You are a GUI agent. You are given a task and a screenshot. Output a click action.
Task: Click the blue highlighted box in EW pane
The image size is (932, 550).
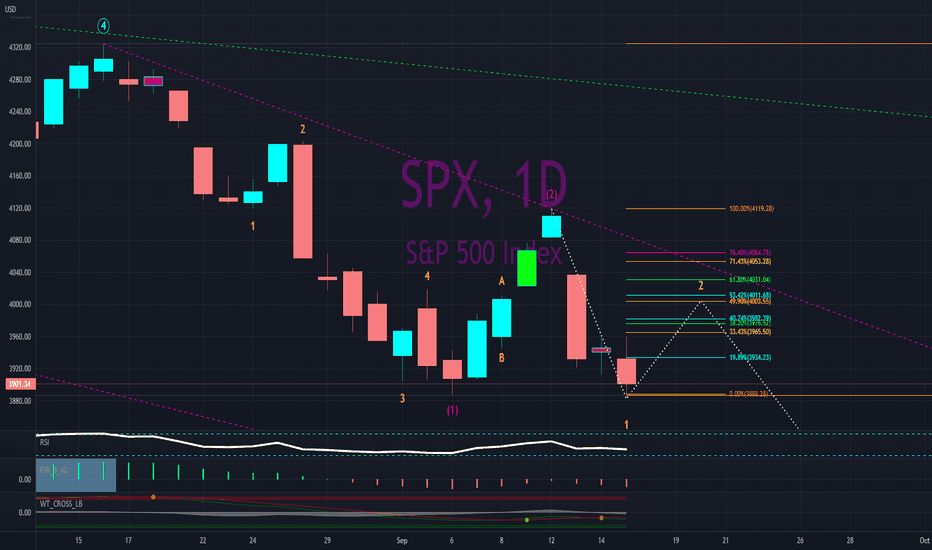pyautogui.click(x=76, y=475)
